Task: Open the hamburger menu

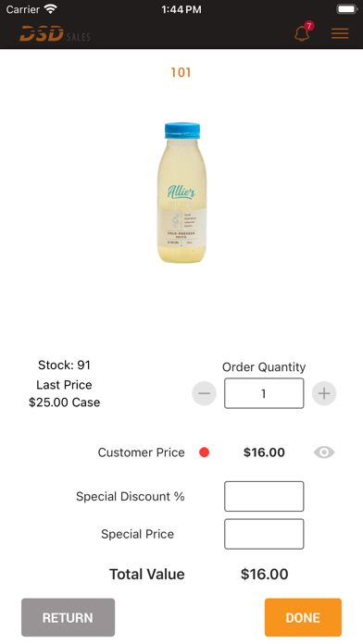Action: click(340, 33)
